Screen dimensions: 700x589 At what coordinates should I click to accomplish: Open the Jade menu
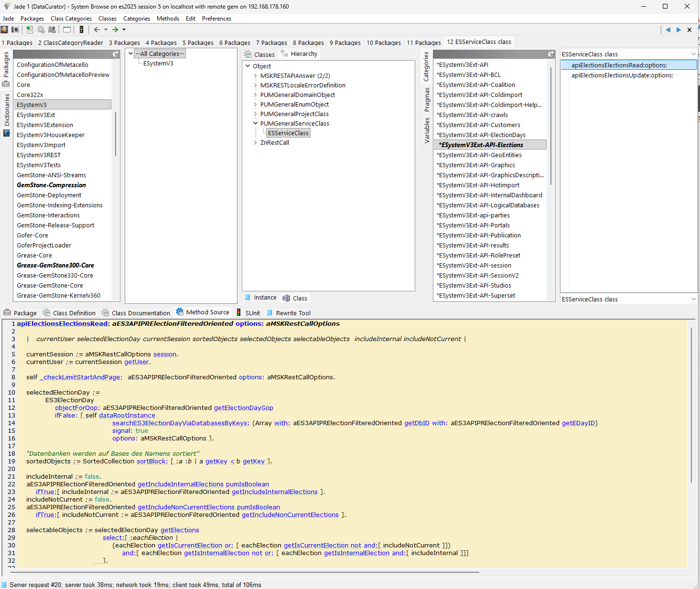9,19
